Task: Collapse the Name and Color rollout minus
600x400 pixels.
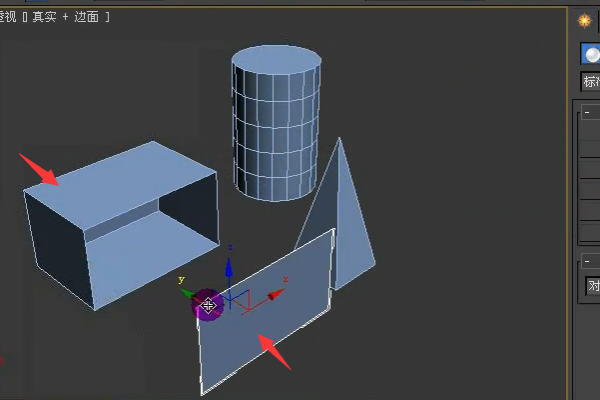Action: click(x=587, y=261)
